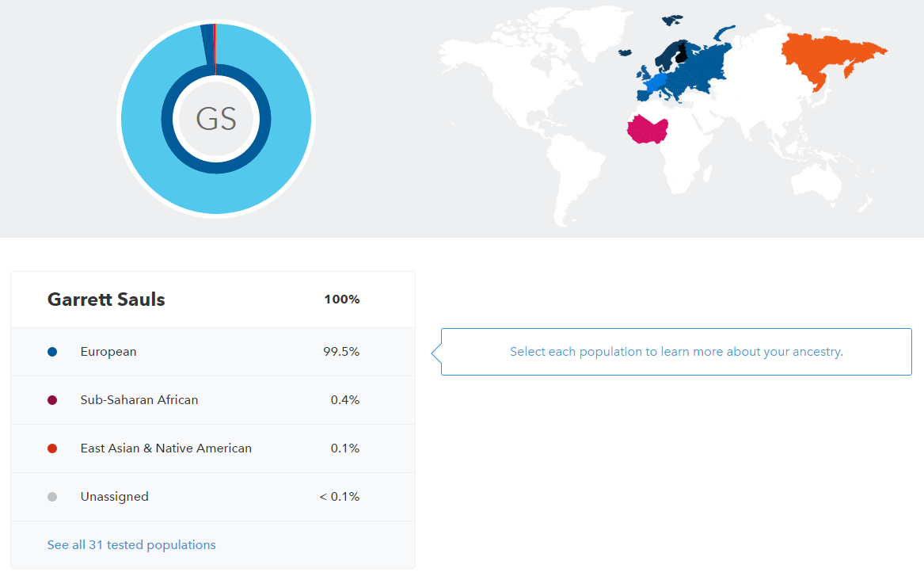
Task: Click the red East Asian & Native American dot
Action: [x=52, y=448]
